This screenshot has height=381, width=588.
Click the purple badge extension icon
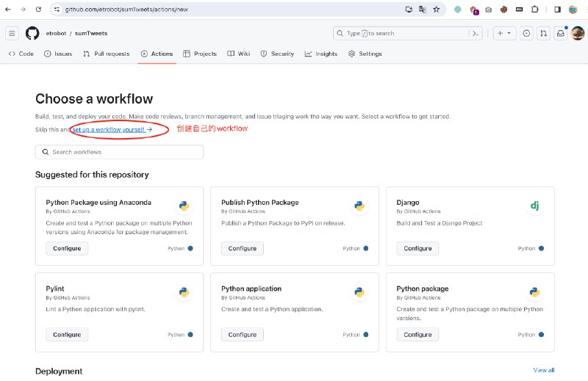click(x=474, y=10)
